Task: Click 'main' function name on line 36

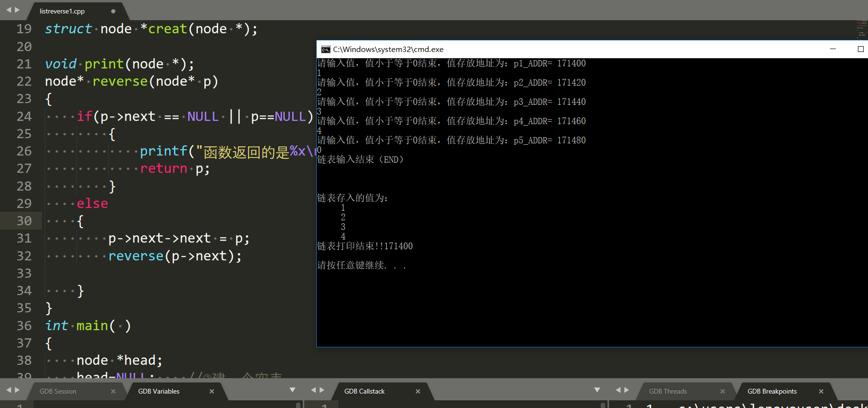Action: point(92,326)
